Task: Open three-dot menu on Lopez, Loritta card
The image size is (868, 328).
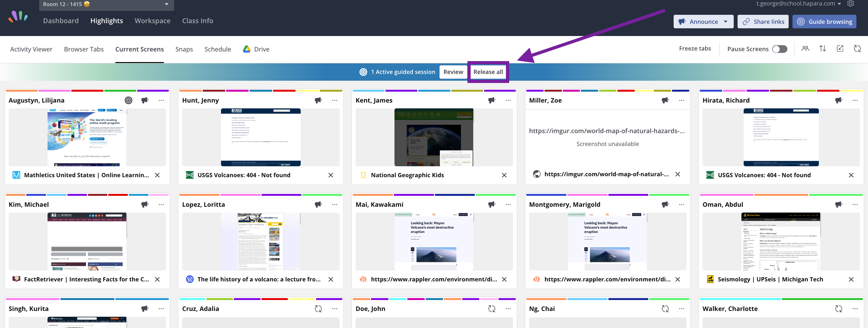Action: click(x=335, y=205)
